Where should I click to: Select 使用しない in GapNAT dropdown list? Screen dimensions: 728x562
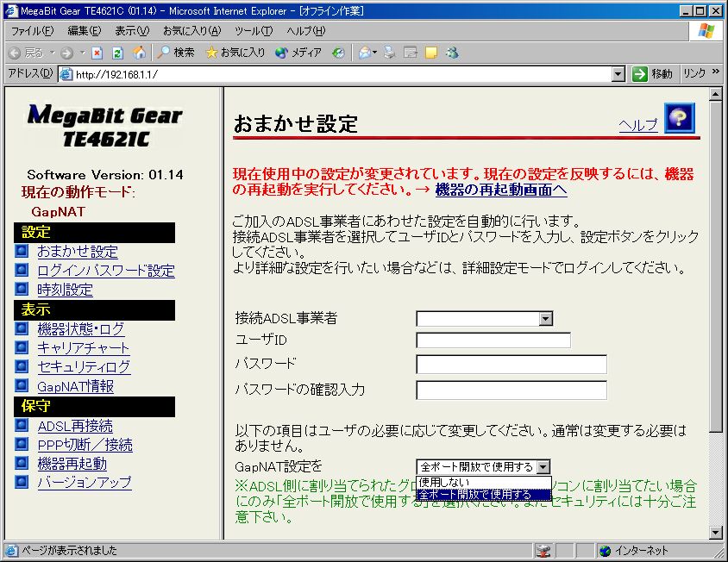point(444,482)
